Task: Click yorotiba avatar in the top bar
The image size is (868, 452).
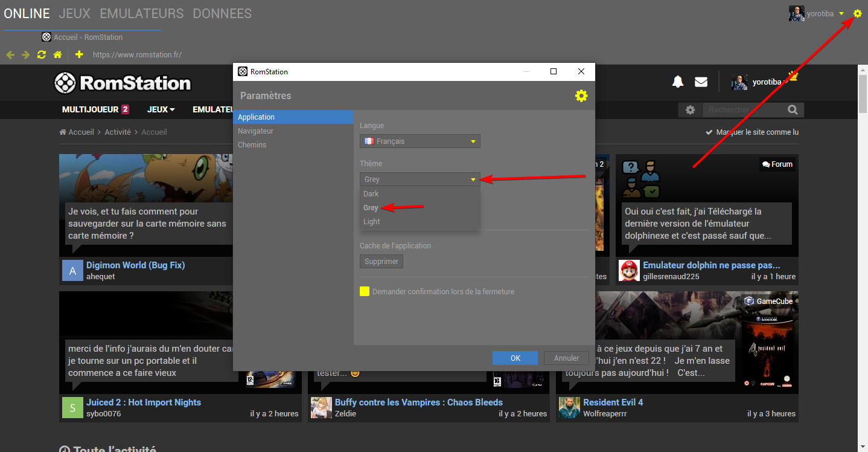Action: click(797, 13)
